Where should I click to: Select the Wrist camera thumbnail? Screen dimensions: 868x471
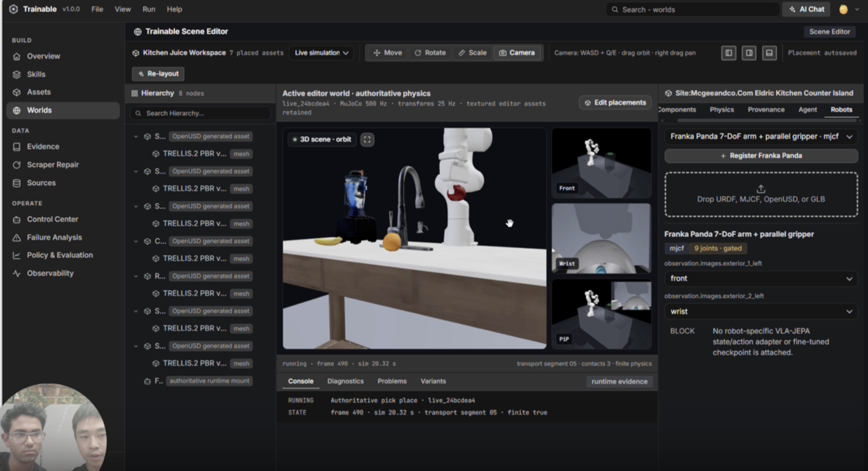[x=601, y=238]
